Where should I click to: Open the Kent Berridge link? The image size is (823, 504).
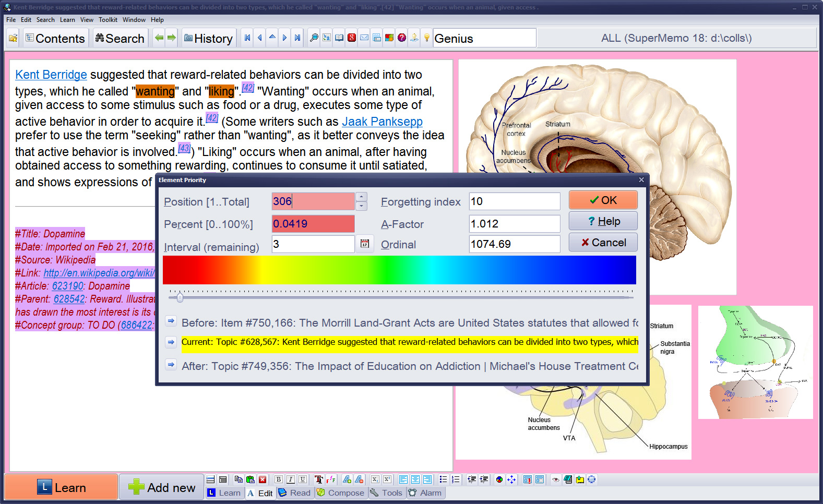(51, 75)
